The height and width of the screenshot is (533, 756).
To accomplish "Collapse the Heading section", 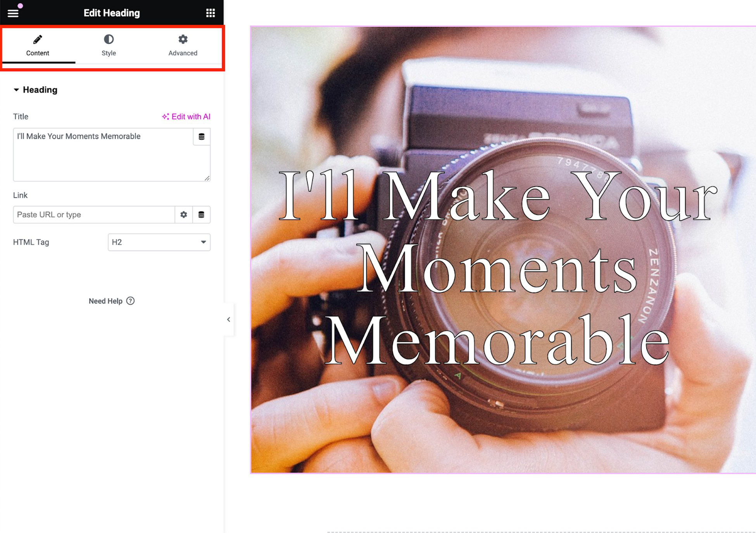I will point(16,90).
